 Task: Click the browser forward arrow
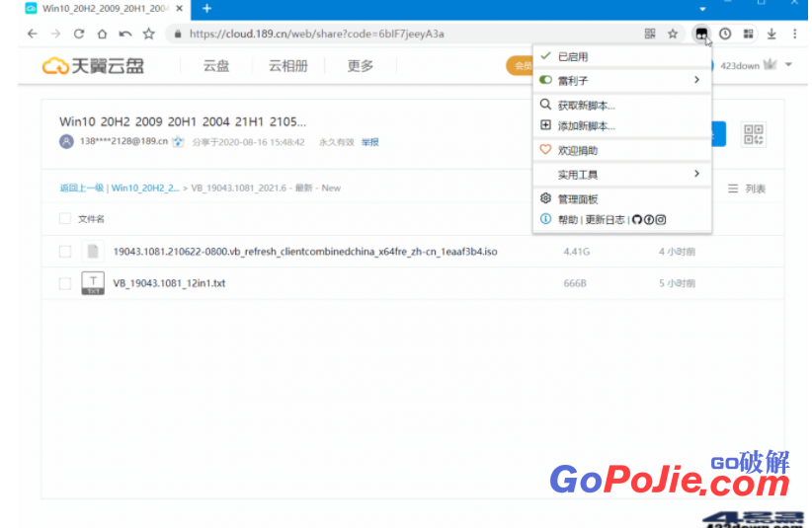pos(55,35)
